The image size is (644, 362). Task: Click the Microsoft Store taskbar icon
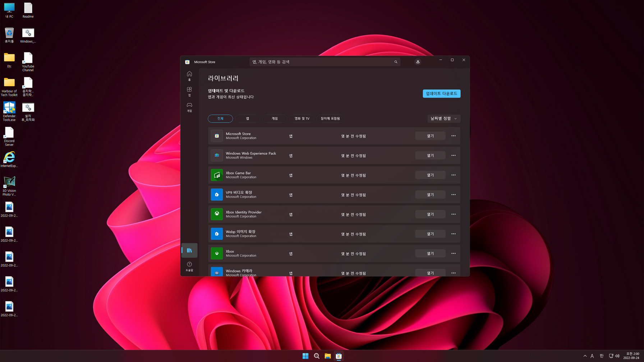coord(339,356)
